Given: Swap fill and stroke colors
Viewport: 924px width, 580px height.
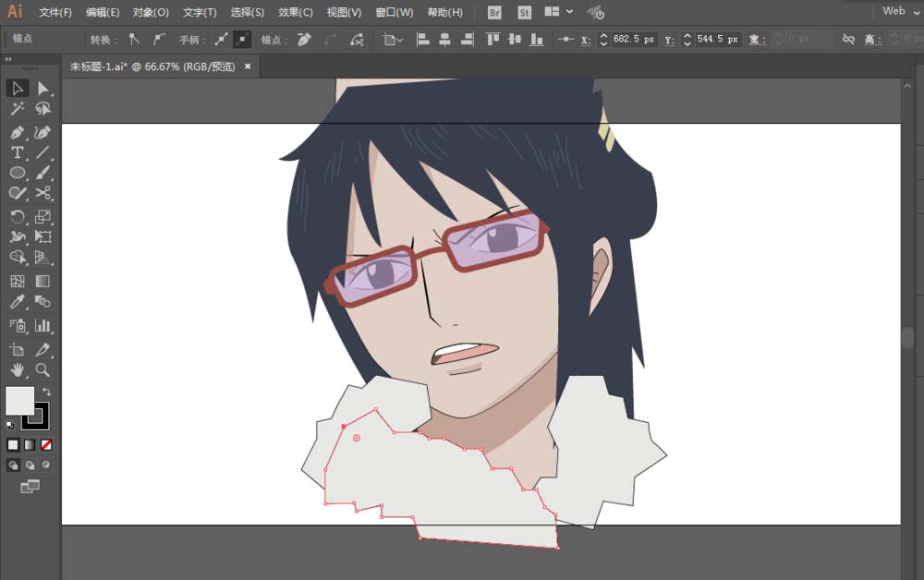Looking at the screenshot, I should (x=46, y=392).
